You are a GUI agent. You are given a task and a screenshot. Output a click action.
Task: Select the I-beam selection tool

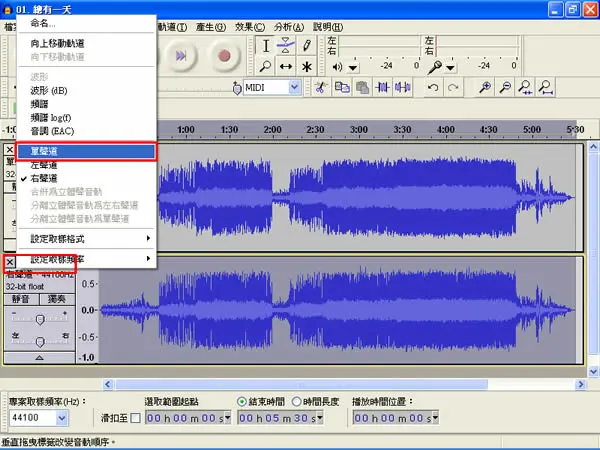pos(266,46)
